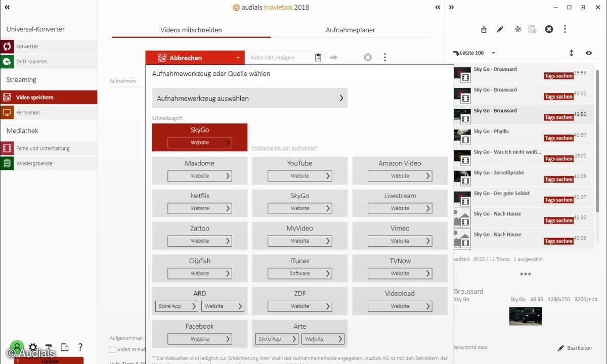Collapse the center panel with double-arrow
Screen dimensions: 607x364
(x=438, y=8)
